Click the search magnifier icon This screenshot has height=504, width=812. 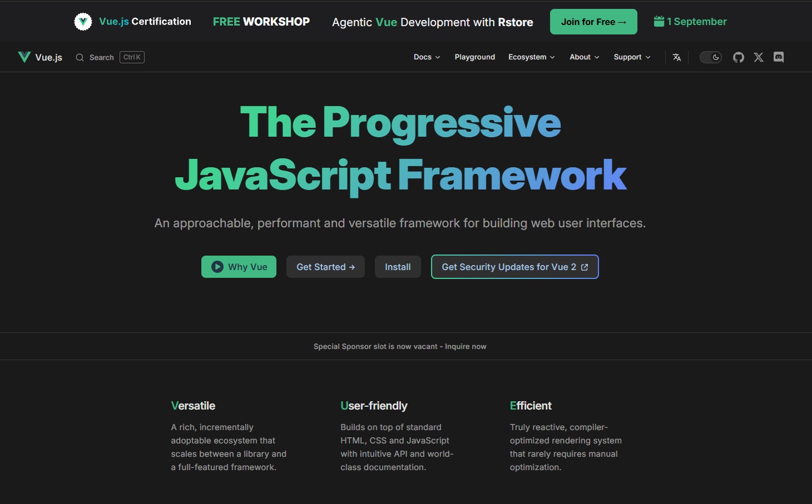click(80, 57)
